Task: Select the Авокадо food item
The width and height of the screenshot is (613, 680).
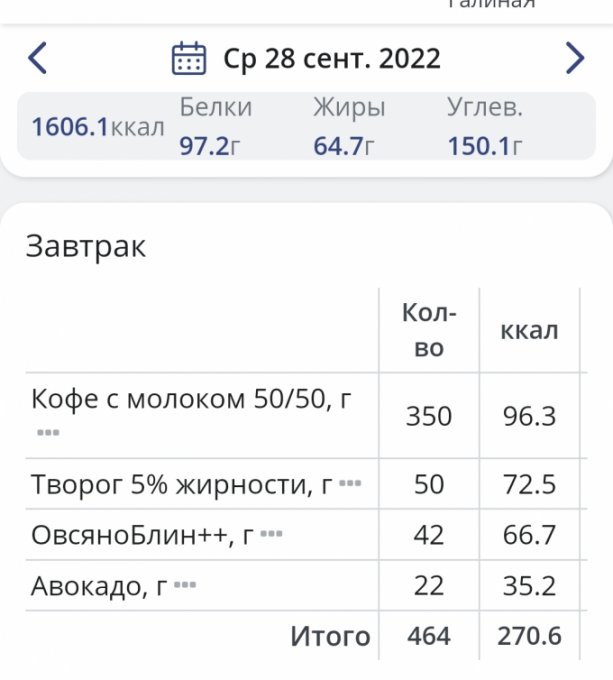Action: (x=99, y=586)
